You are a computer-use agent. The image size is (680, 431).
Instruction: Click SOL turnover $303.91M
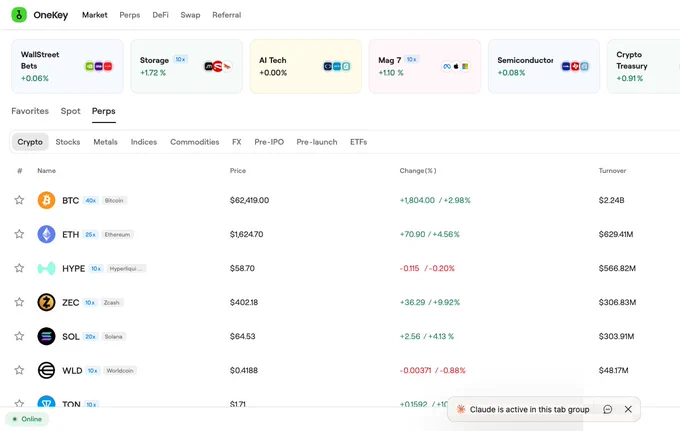click(x=616, y=336)
